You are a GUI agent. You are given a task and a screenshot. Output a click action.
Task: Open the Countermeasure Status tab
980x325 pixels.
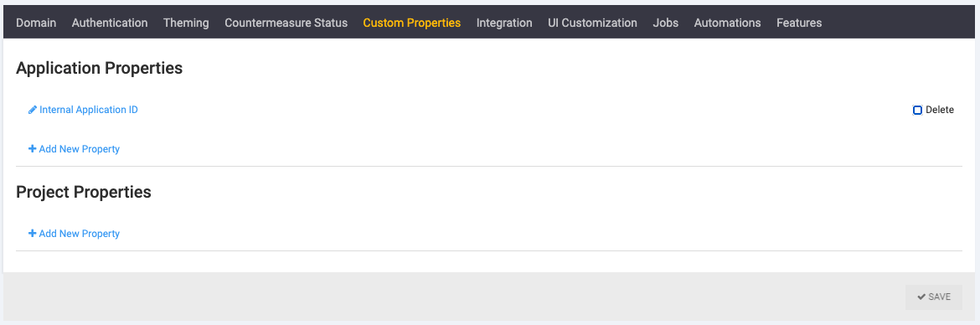pos(286,23)
